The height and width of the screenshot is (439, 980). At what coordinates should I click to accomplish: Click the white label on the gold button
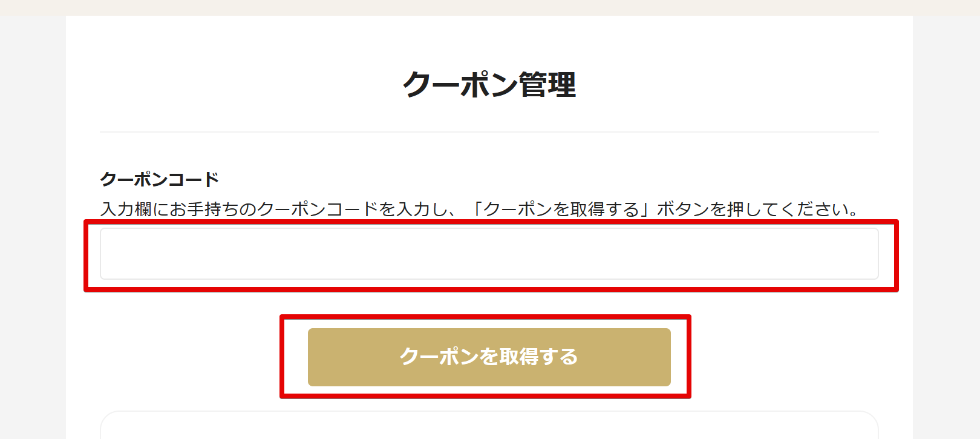(x=489, y=357)
